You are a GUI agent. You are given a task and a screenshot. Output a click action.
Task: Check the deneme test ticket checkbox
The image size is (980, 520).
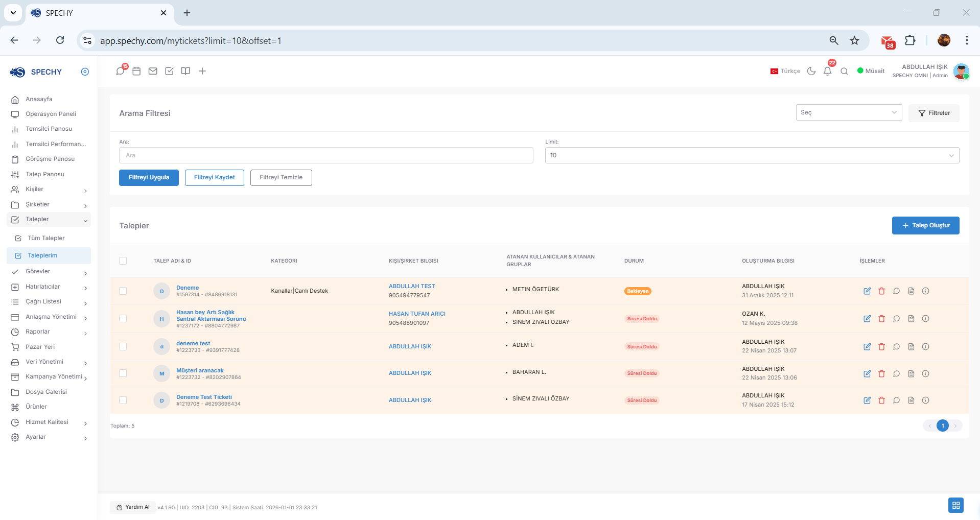tap(123, 347)
